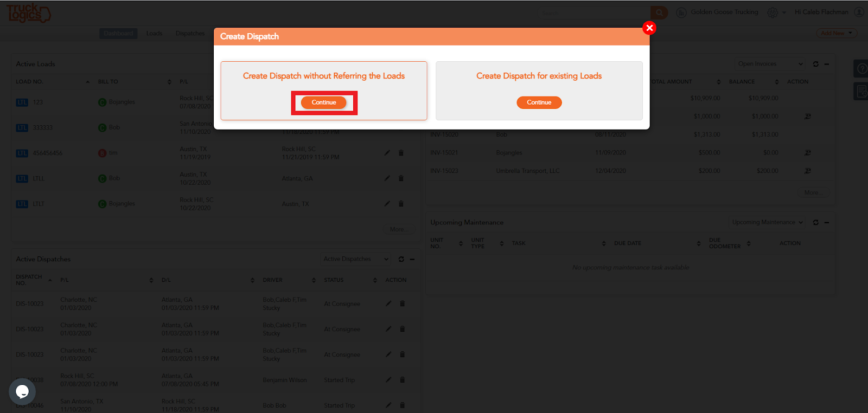Sort maintenance by TASK arrows
This screenshot has width=868, height=413.
pyautogui.click(x=604, y=243)
